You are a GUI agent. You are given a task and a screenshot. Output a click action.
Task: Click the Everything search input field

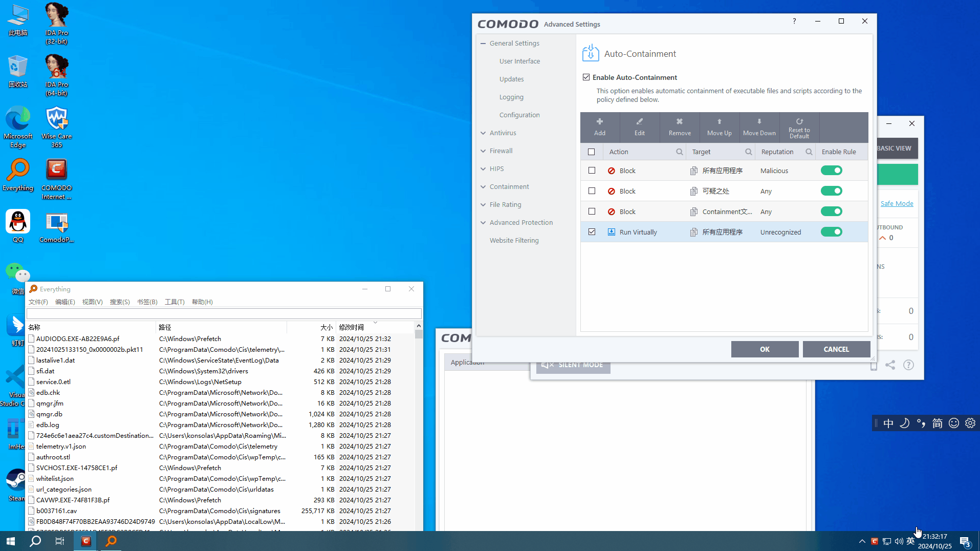(x=224, y=313)
